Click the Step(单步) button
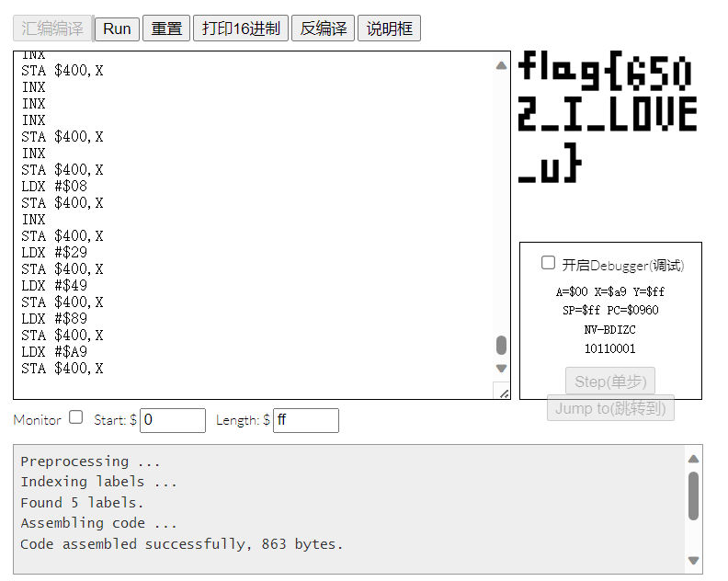Viewport: 728px width, 581px height. pos(609,381)
